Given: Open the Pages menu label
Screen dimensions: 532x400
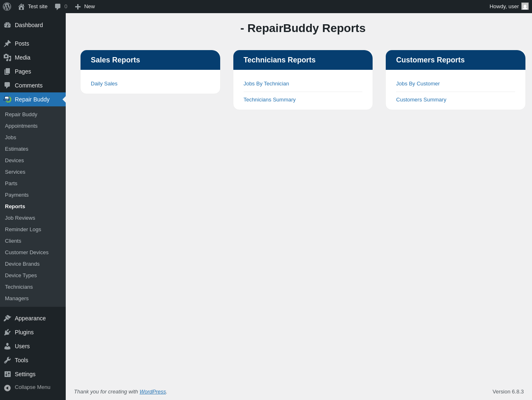Looking at the screenshot, I should [23, 71].
